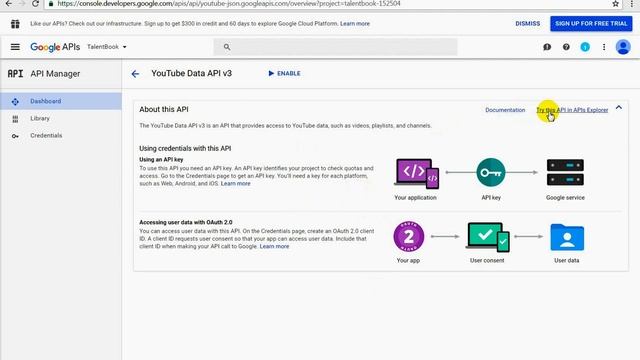Click the gift box icon in banner
This screenshot has width=640, height=360.
(x=15, y=24)
